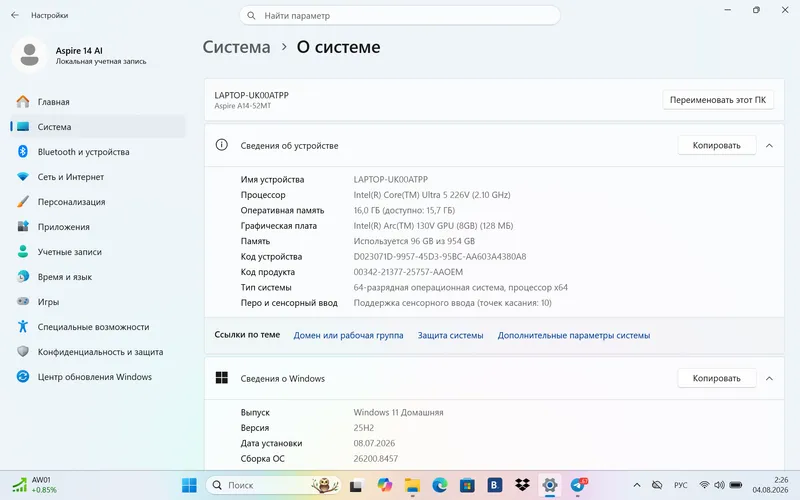Open Приложения settings
Screen dimensions: 800x500
(97, 227)
